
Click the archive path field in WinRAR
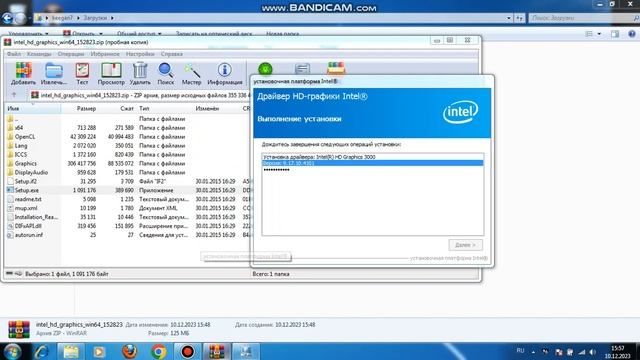(141, 95)
